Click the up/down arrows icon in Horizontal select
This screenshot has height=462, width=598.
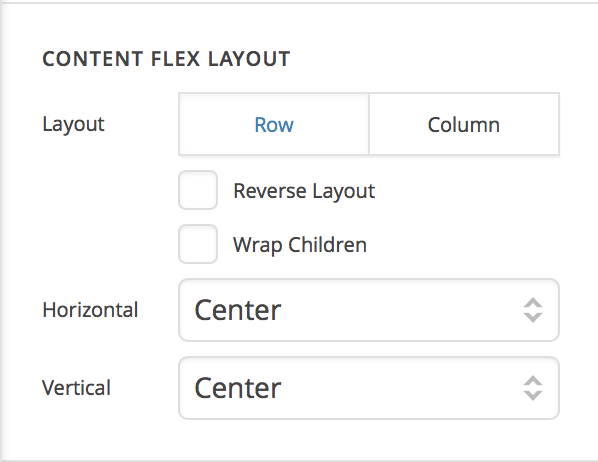pyautogui.click(x=533, y=310)
